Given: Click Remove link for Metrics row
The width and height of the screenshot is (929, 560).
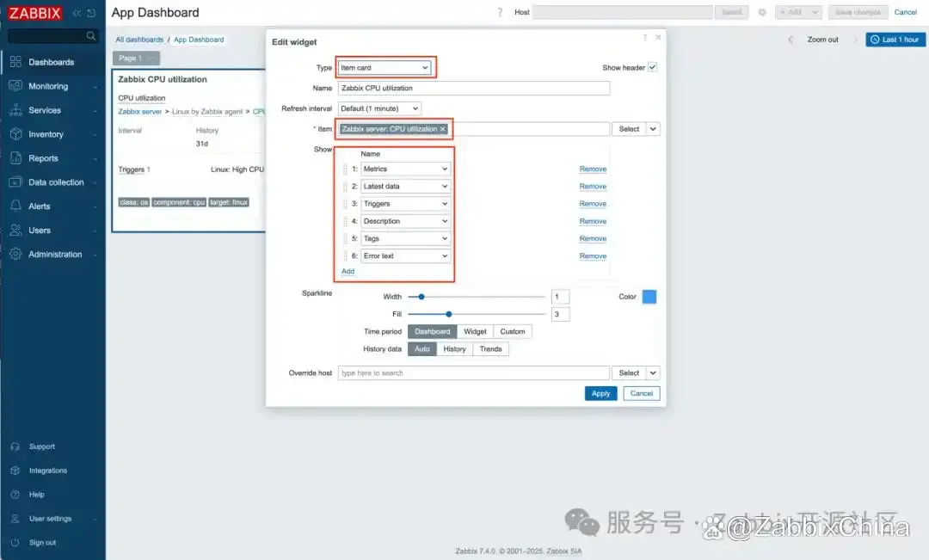Looking at the screenshot, I should 593,169.
